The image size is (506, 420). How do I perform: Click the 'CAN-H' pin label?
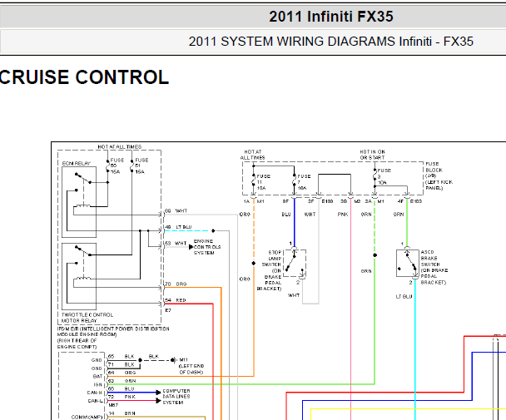pyautogui.click(x=95, y=393)
